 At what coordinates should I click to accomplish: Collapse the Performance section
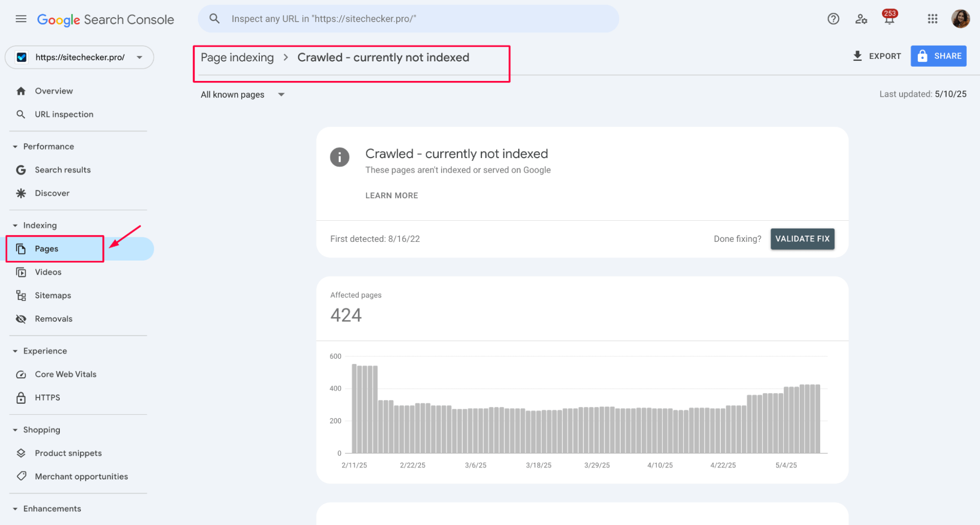[15, 147]
